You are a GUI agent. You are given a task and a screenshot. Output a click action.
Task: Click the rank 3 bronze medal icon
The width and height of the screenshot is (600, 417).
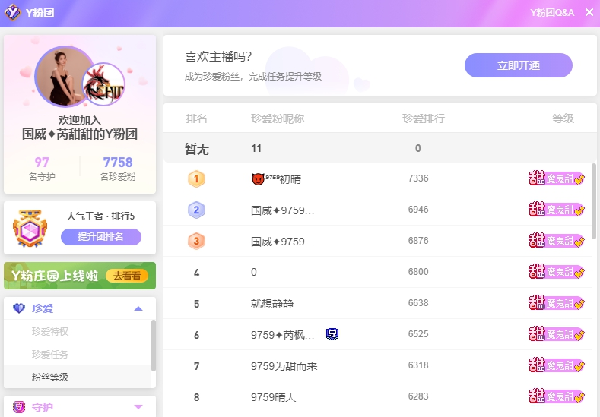(x=196, y=241)
